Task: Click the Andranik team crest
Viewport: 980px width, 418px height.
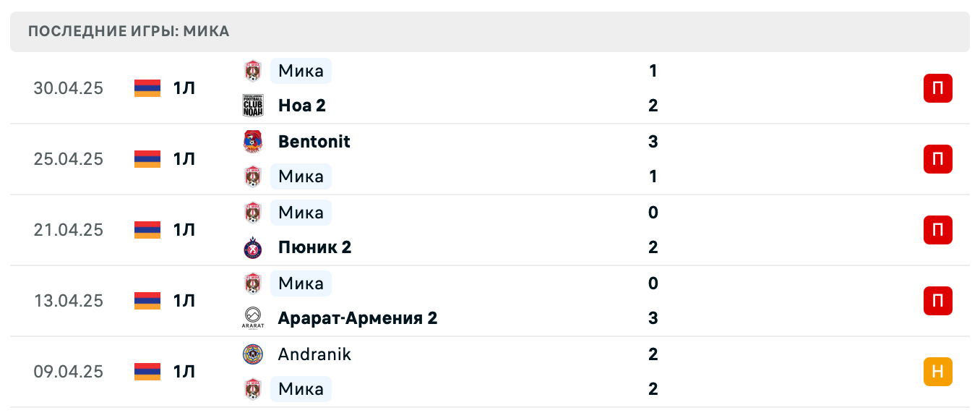Action: pyautogui.click(x=253, y=354)
